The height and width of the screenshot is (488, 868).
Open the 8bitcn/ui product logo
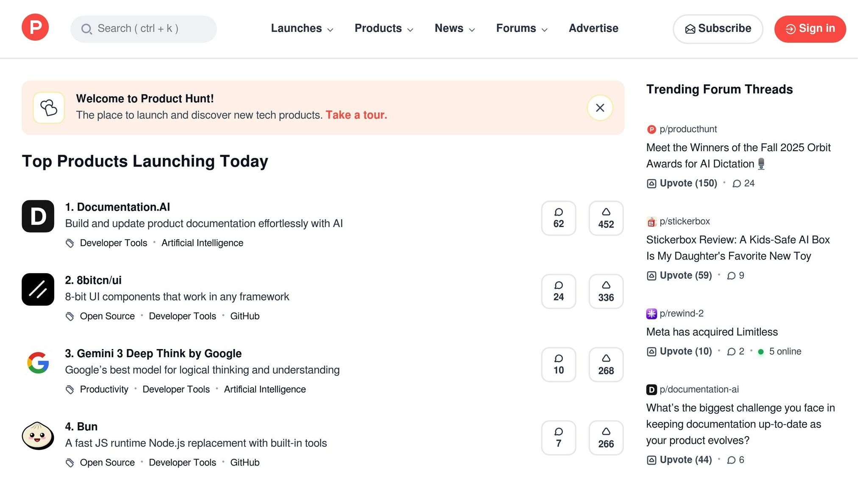(38, 289)
